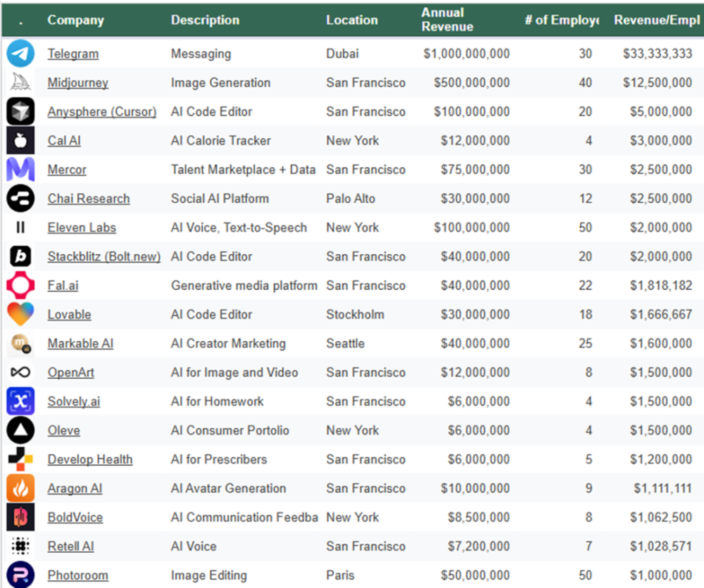704x588 pixels.
Task: Select the Location column header
Action: point(352,20)
